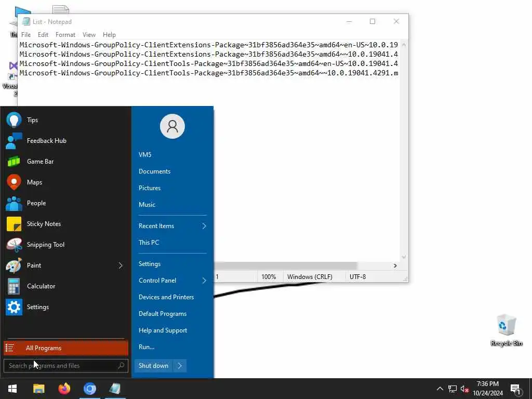Open the notification center icon
The width and height of the screenshot is (532, 399).
pos(516,389)
